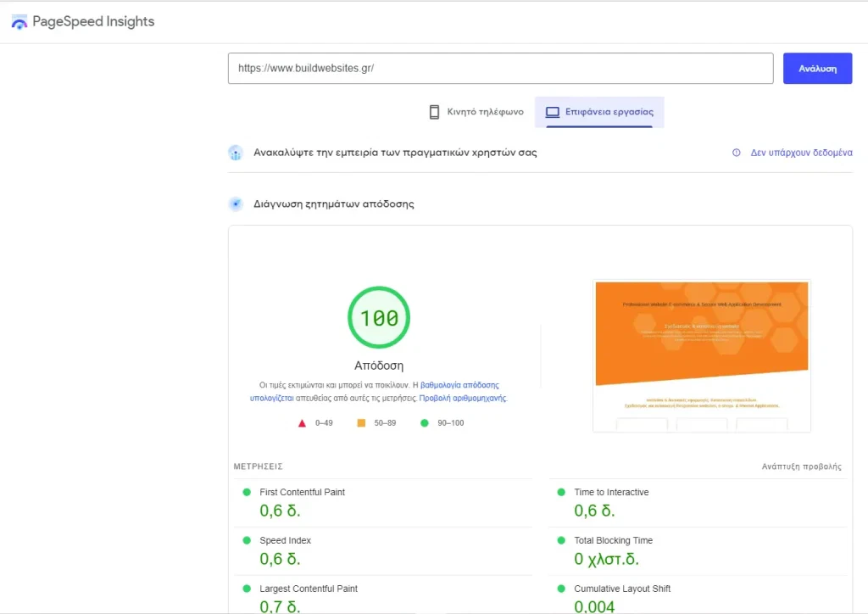Viewport: 868px width, 614px height.
Task: Open the 'Προβολή αριθμομηχανής' link
Action: click(x=462, y=398)
